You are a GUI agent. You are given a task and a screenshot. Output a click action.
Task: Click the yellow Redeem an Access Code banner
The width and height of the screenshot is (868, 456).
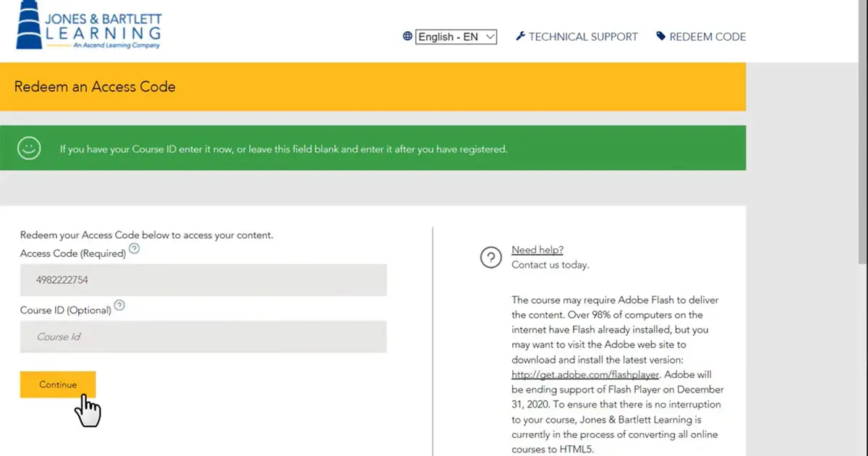(x=373, y=87)
